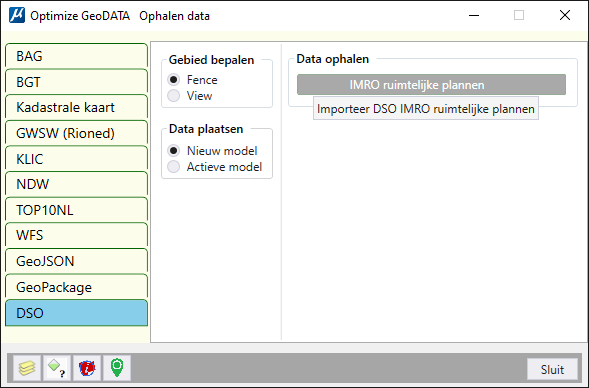Click the IMRO ruimtelijke plannen button
Image resolution: width=589 pixels, height=388 pixels.
pos(431,85)
